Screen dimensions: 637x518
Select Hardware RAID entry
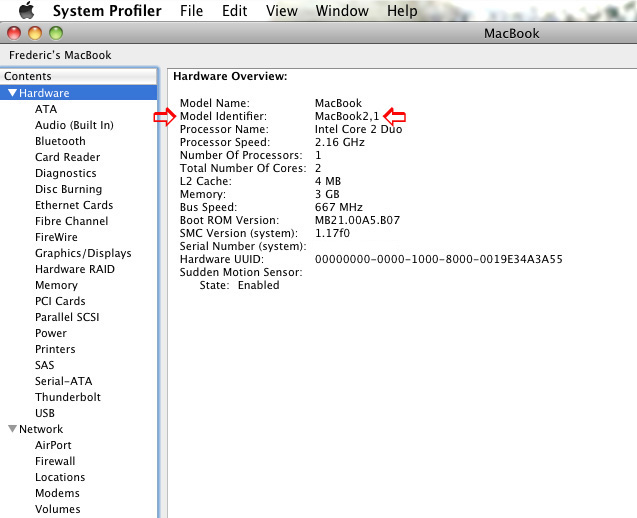[x=75, y=269]
